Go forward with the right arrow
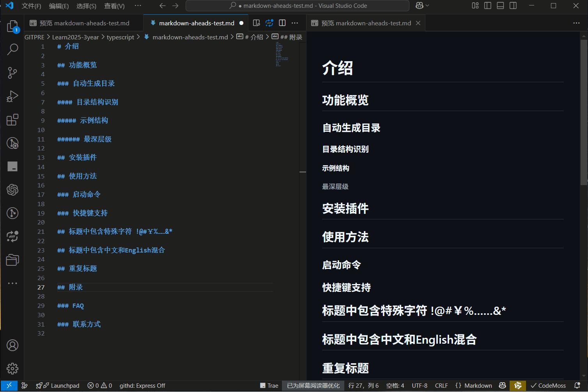Viewport: 588px width, 392px height. click(x=175, y=6)
